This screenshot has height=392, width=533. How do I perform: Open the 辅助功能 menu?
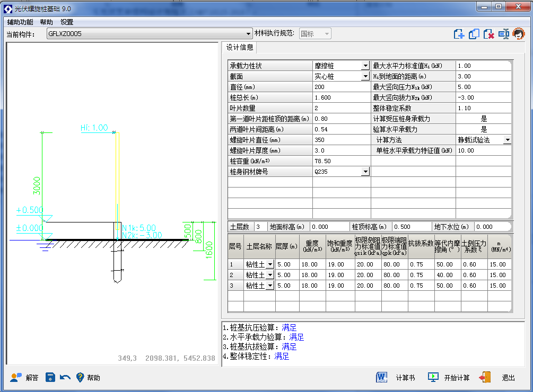click(x=20, y=22)
